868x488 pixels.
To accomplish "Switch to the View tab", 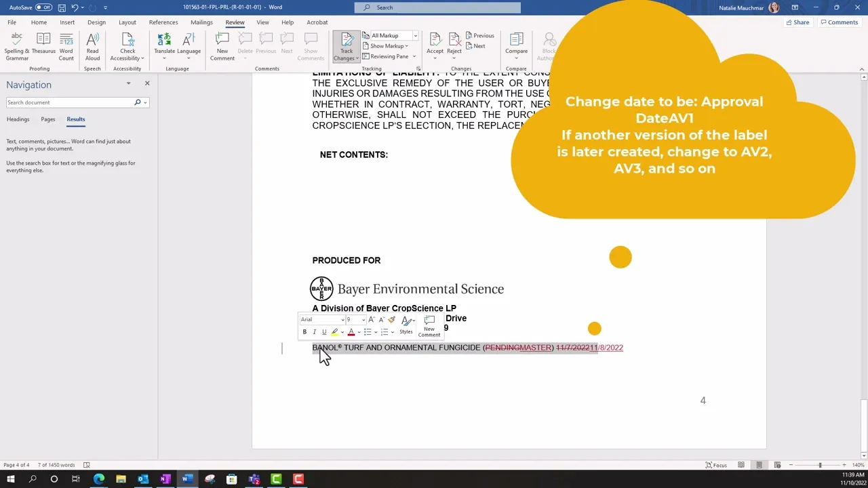I will coord(262,22).
